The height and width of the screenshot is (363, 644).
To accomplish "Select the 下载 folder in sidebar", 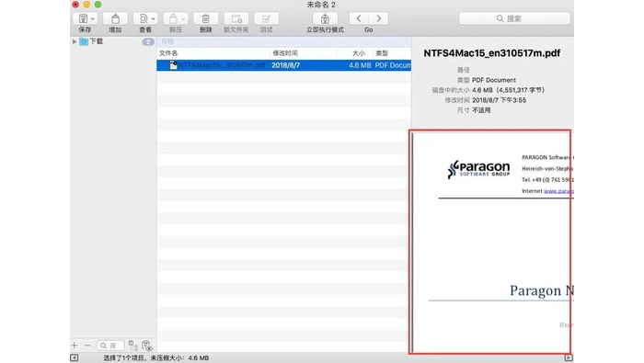I will (96, 41).
